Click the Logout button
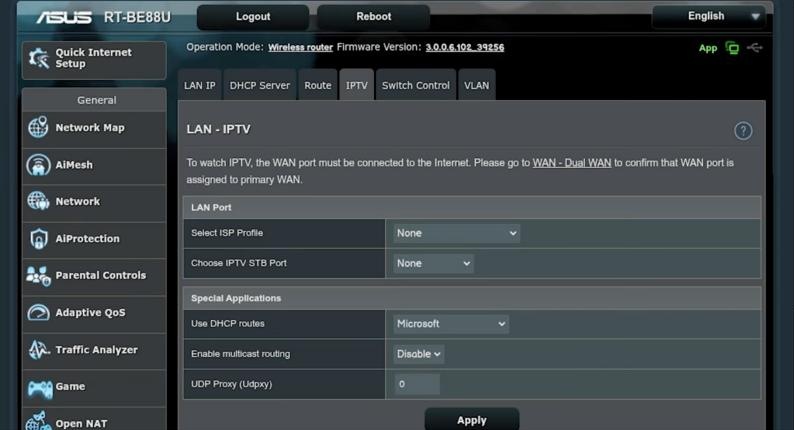794x430 pixels. pyautogui.click(x=253, y=17)
